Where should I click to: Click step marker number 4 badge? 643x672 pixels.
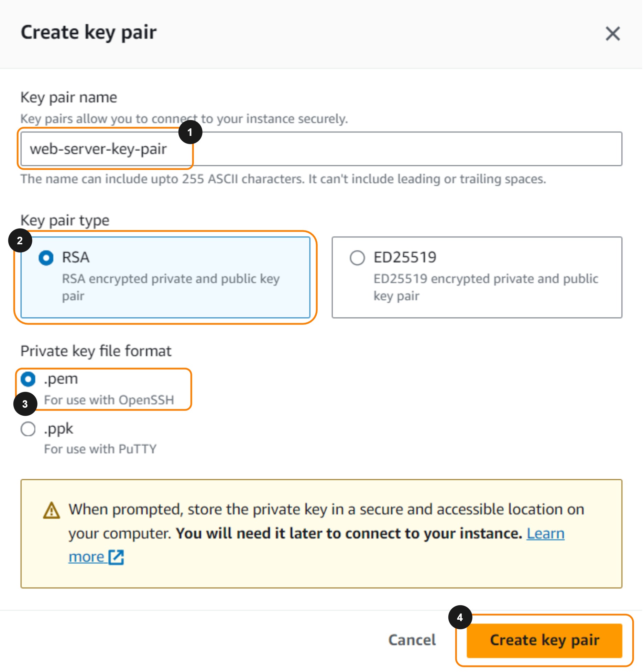[460, 617]
